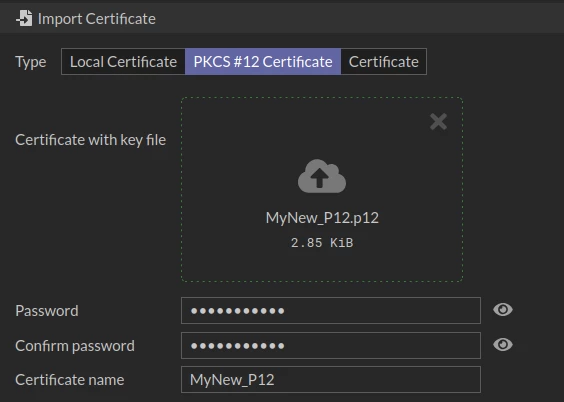Click into the Password input field
The height and width of the screenshot is (402, 564).
pyautogui.click(x=331, y=310)
